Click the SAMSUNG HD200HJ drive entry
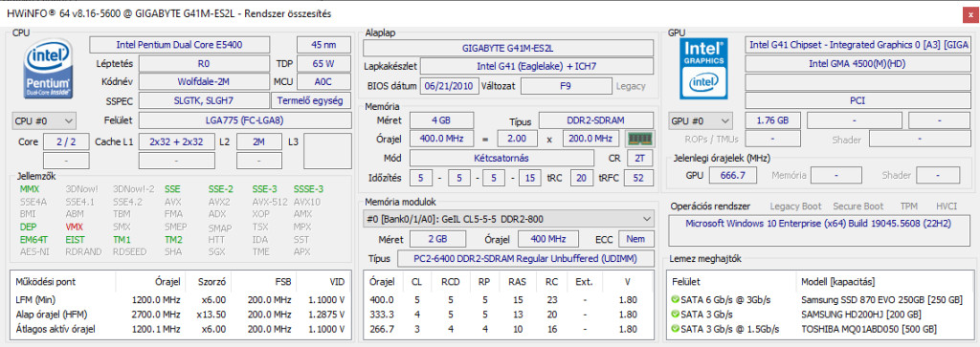 click(819, 314)
